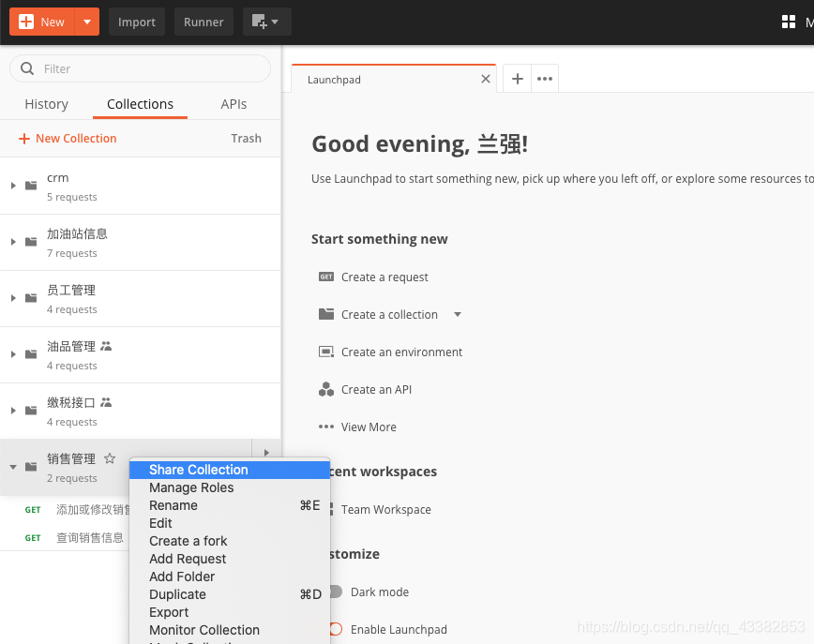Close the Launchpad tab
The image size is (814, 644).
coord(486,79)
